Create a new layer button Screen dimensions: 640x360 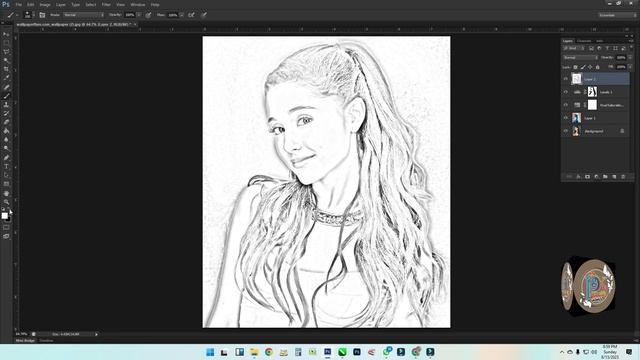click(614, 177)
